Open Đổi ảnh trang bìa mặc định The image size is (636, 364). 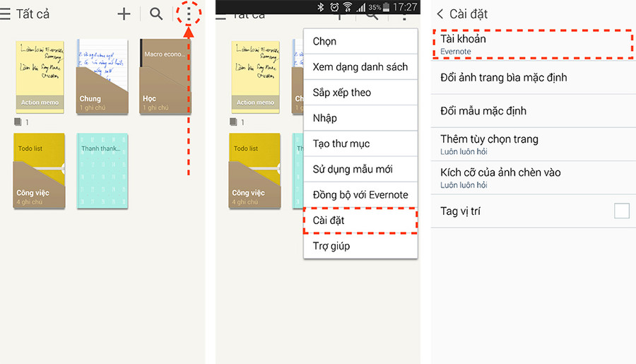point(533,78)
